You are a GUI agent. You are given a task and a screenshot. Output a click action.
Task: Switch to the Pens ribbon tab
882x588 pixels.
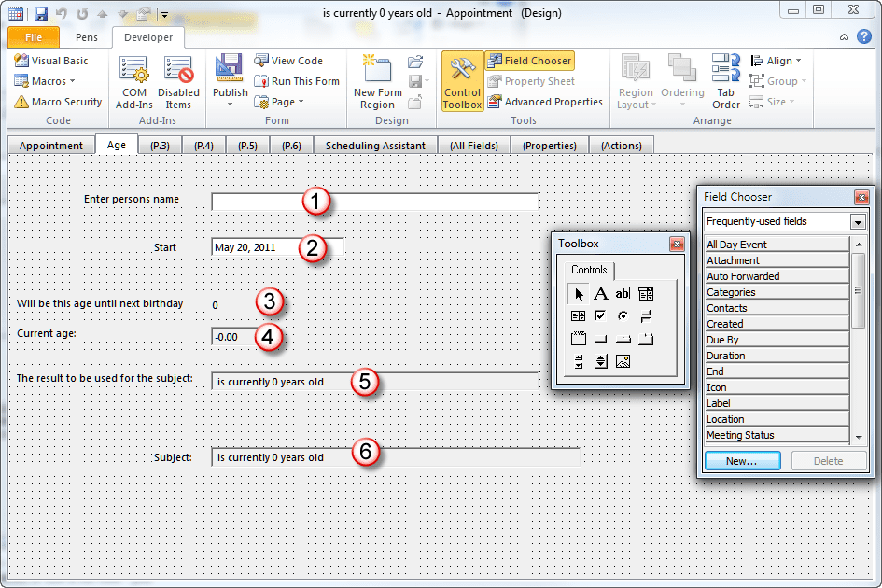[87, 37]
